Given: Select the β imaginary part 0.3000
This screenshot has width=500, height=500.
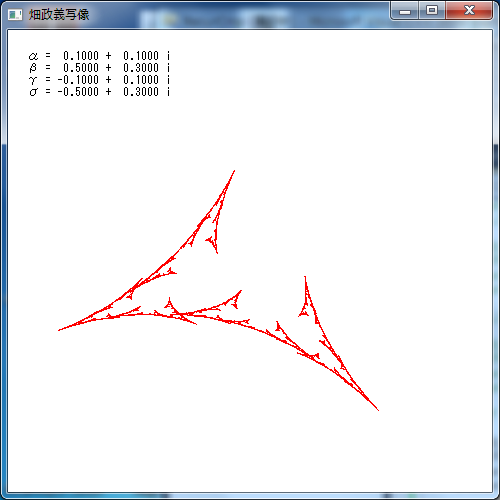Looking at the screenshot, I should [141, 68].
